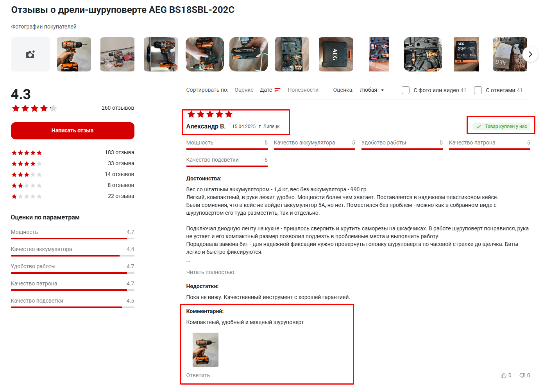Open the photo attached to Александр's review
Screen dimensions: 560x392
[206, 350]
